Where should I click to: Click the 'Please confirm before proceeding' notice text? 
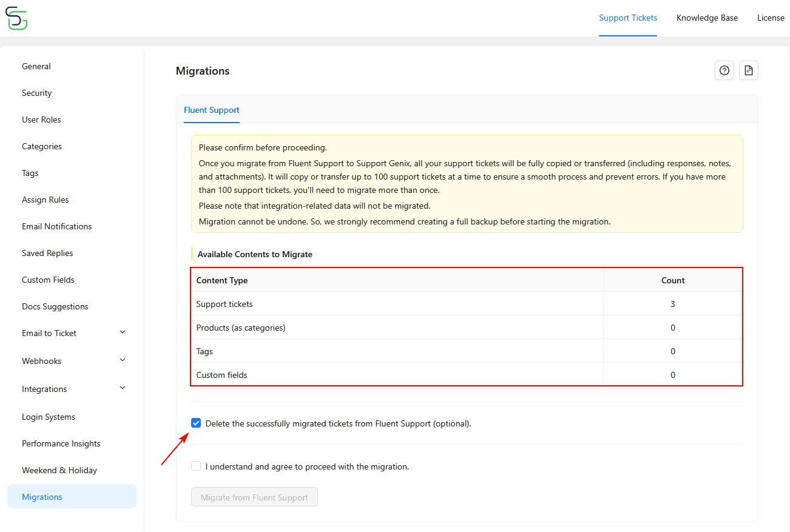click(263, 147)
